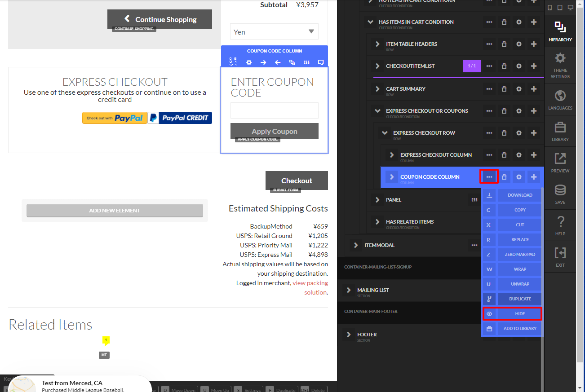
Task: Click the browser vertical scrollbar up arrow
Action: [581, 3]
